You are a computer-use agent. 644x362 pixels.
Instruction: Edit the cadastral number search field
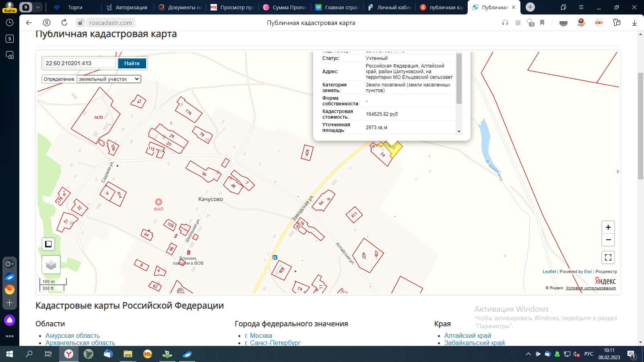(x=79, y=63)
